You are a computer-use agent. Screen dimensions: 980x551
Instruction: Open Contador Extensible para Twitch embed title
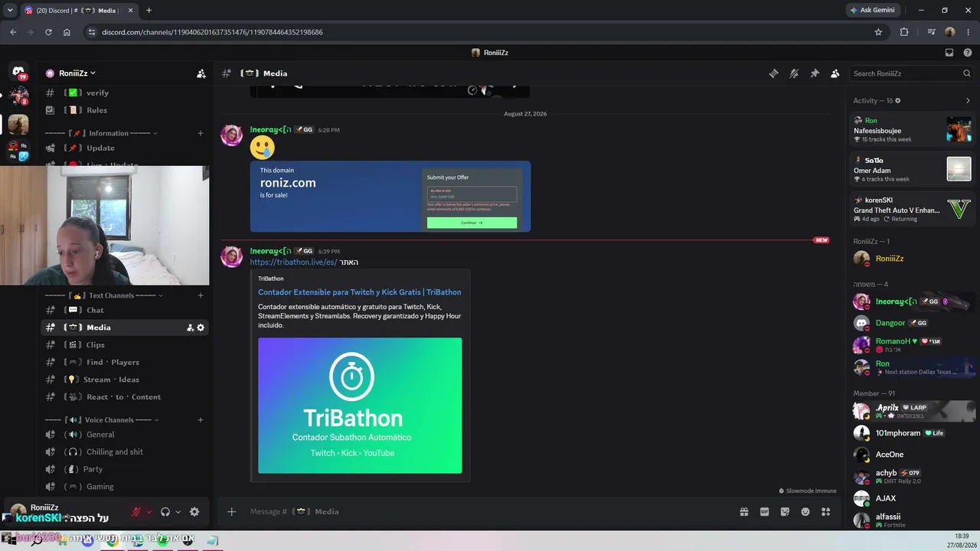point(359,292)
